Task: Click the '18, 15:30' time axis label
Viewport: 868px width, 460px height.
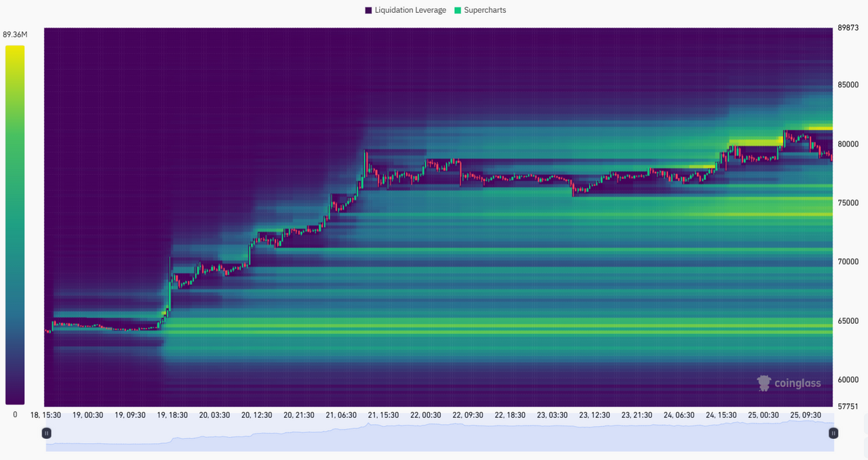Action: [x=45, y=415]
